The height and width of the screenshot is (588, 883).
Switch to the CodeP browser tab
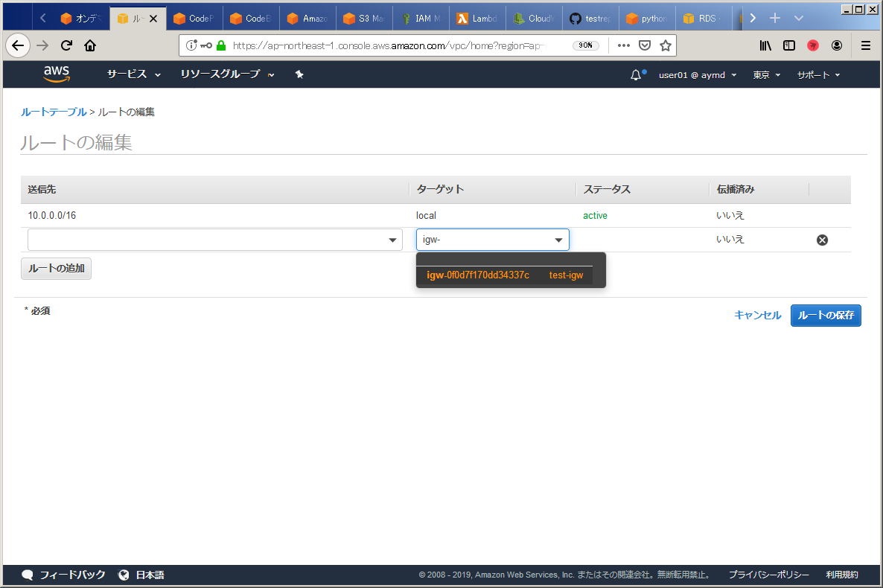click(195, 19)
